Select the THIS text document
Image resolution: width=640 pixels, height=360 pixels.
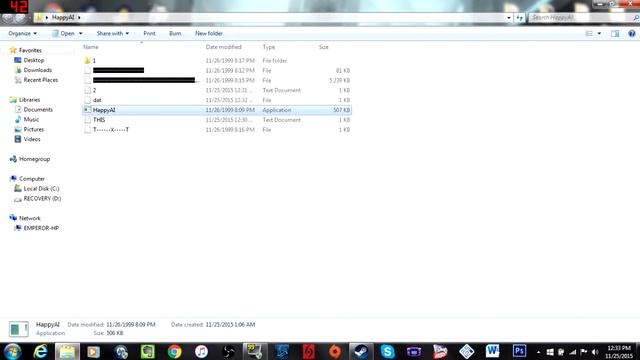216,120
